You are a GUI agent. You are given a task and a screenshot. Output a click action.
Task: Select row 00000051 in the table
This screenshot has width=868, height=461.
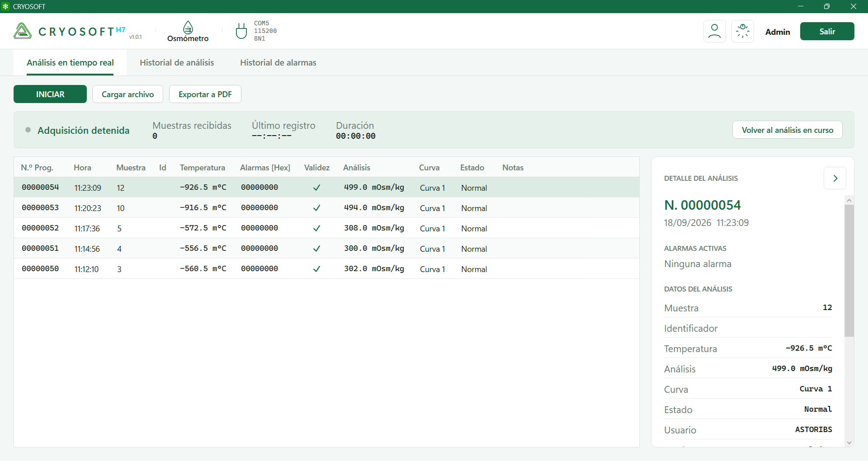[x=326, y=249]
